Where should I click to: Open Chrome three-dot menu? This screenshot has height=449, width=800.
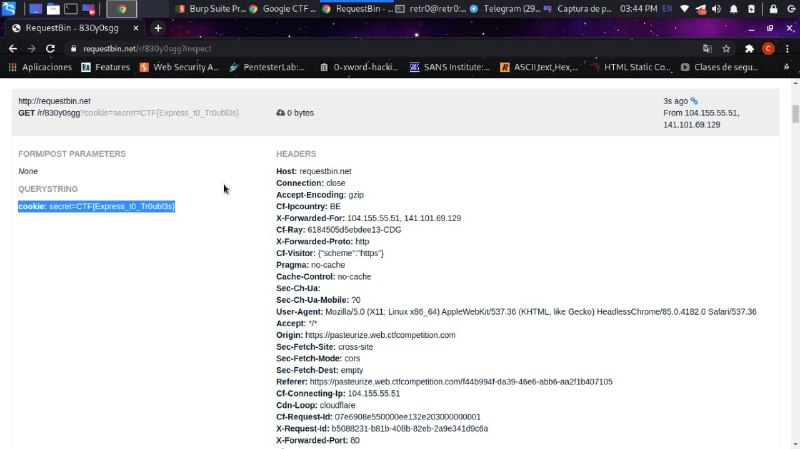coord(787,48)
